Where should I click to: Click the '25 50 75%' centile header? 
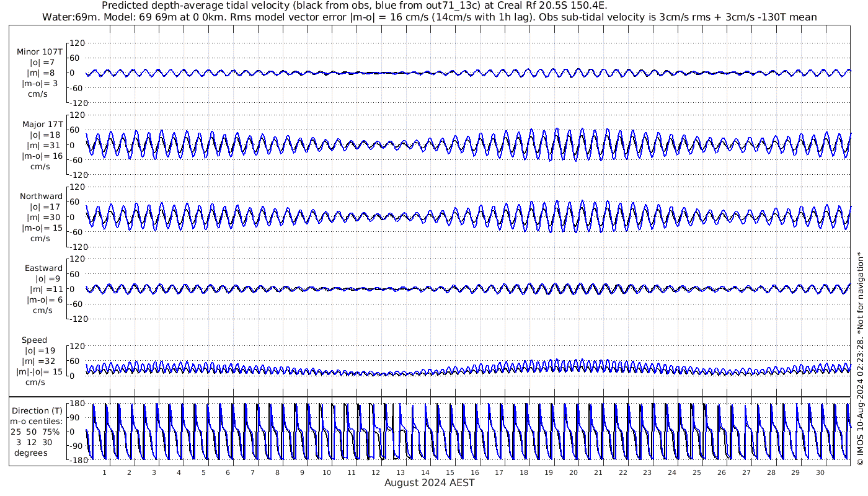click(35, 432)
